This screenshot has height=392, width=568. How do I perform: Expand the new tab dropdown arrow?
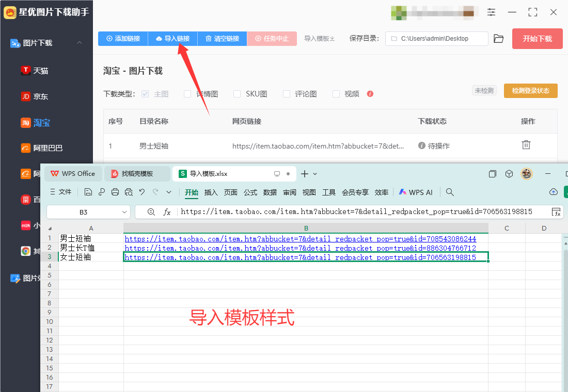click(x=315, y=174)
